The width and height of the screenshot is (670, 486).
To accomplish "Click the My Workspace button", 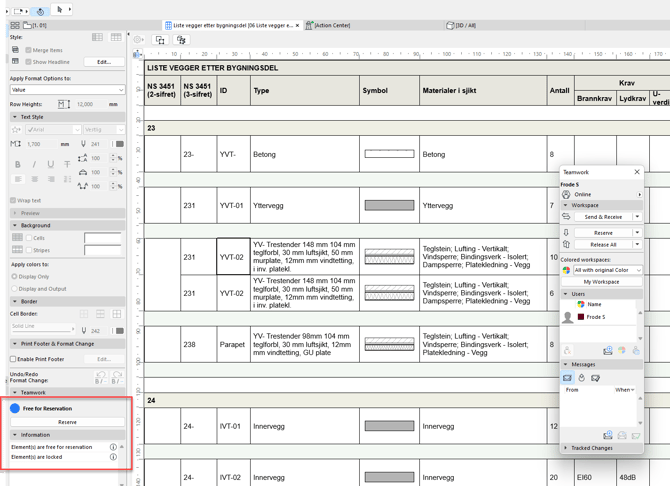I will [x=601, y=282].
